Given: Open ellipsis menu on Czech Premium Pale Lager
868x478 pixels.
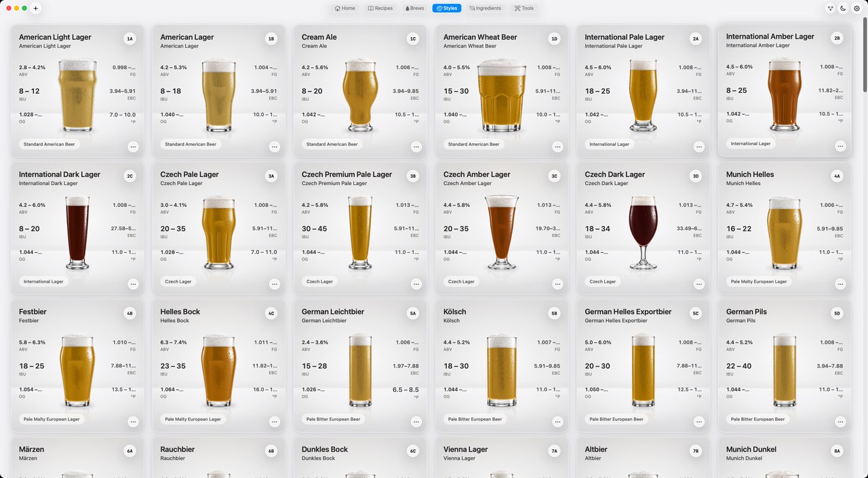Looking at the screenshot, I should pyautogui.click(x=416, y=284).
